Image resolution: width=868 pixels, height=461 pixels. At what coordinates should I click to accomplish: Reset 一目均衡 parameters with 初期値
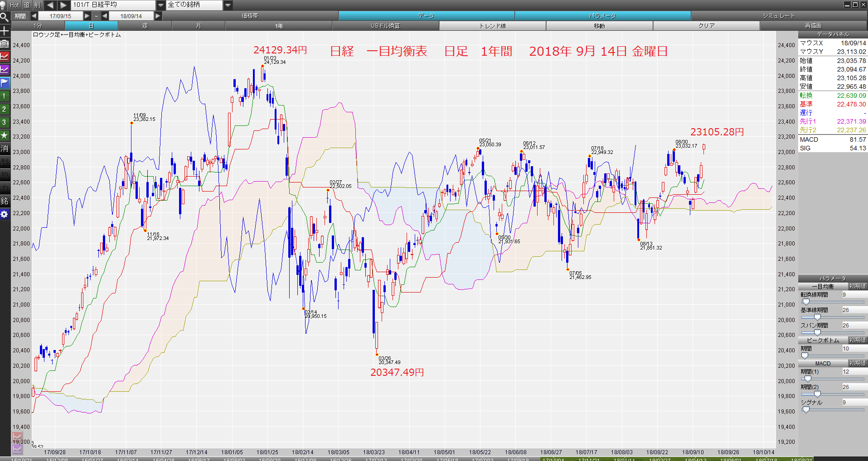(x=858, y=286)
